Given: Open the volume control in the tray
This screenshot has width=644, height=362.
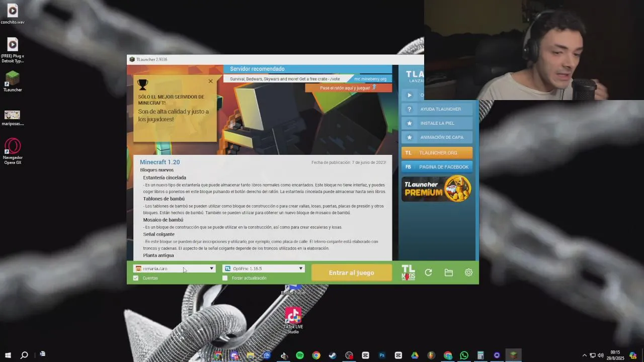Looking at the screenshot, I should coord(600,355).
